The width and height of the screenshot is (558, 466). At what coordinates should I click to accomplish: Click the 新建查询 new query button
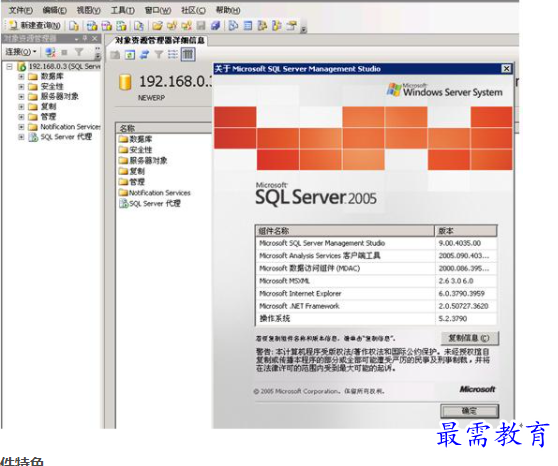(35, 25)
